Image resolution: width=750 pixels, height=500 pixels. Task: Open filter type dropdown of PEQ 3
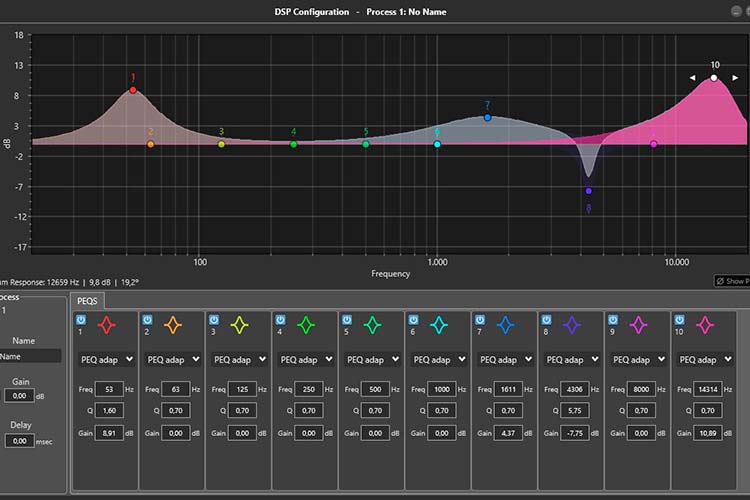point(240,359)
